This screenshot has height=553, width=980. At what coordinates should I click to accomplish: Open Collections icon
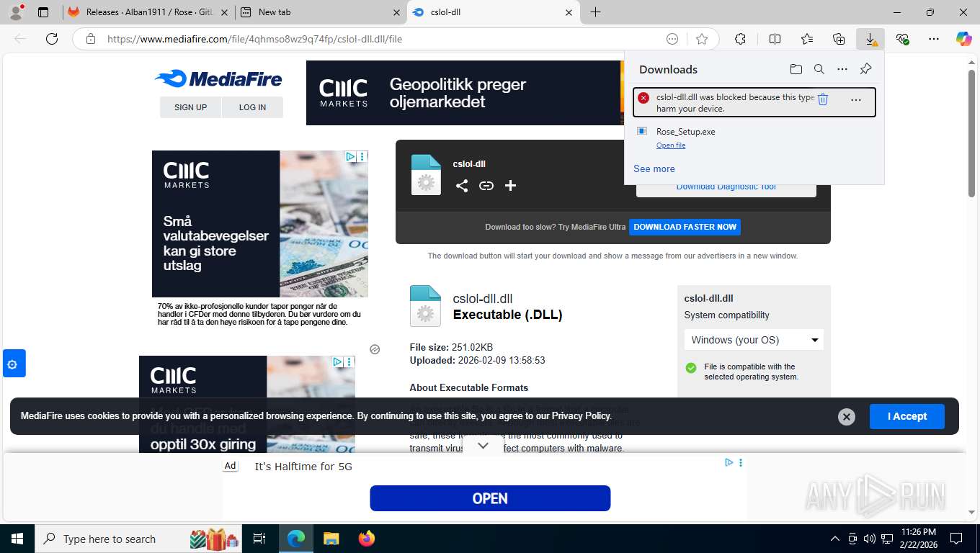pyautogui.click(x=839, y=39)
